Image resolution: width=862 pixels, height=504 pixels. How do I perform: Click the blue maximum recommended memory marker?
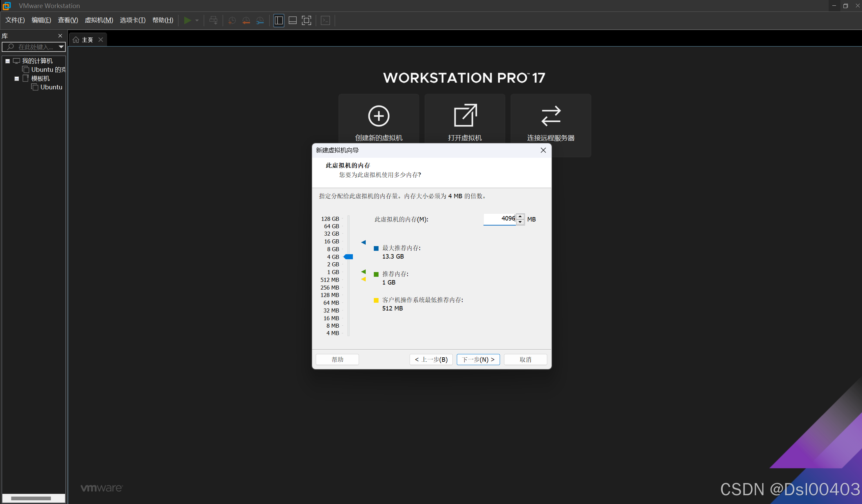(363, 243)
